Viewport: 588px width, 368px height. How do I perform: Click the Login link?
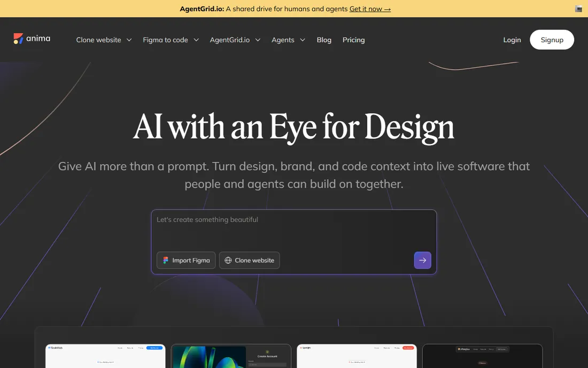(x=512, y=40)
